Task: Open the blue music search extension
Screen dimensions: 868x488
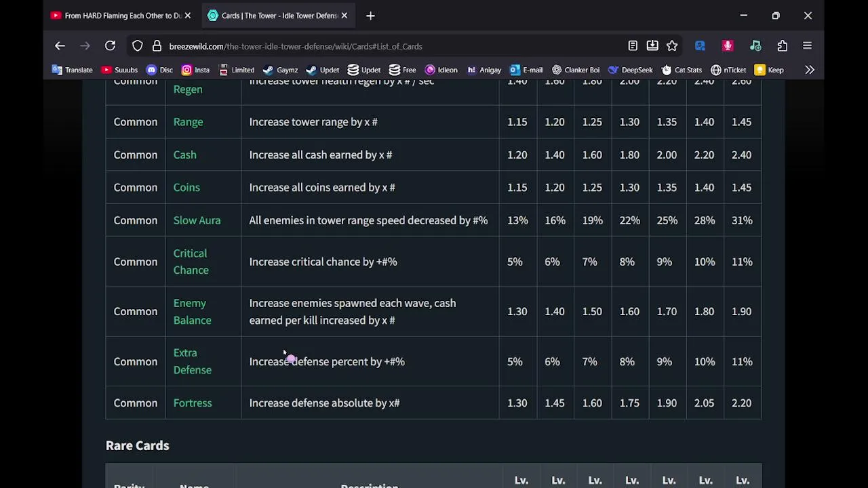Action: [x=700, y=46]
